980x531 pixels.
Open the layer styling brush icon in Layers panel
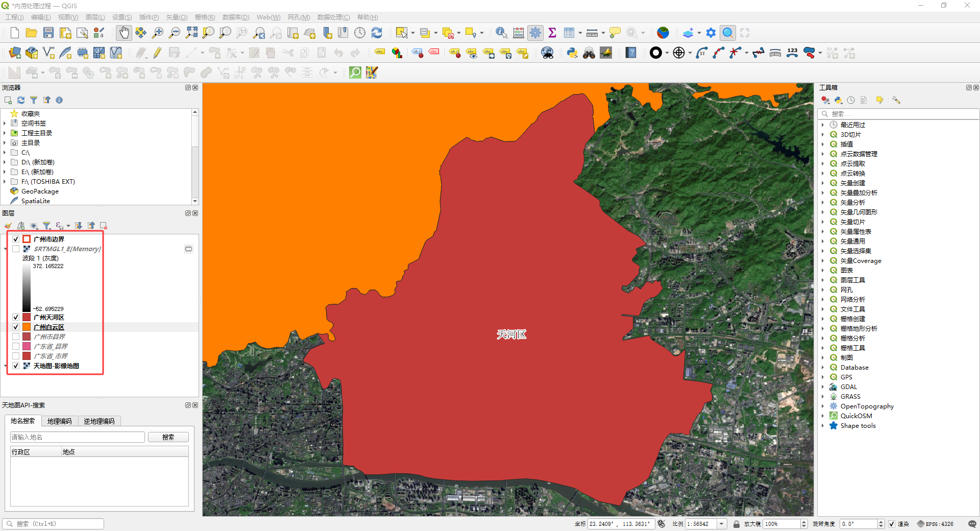click(8, 226)
